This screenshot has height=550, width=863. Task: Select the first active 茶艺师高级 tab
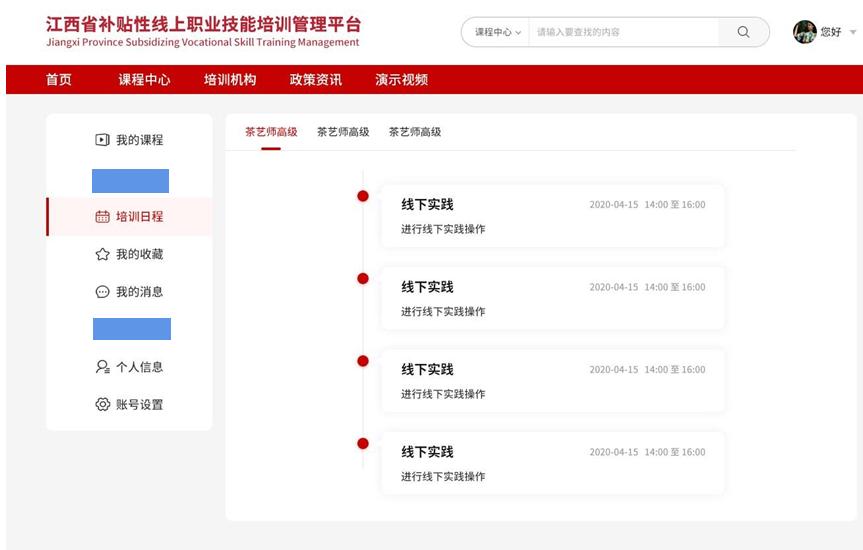[x=271, y=132]
